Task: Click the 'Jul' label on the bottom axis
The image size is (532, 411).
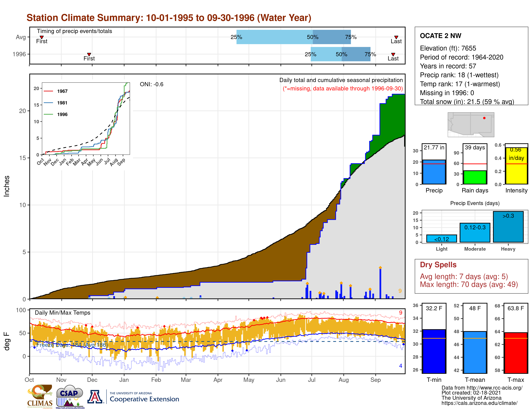Action: [x=312, y=380]
